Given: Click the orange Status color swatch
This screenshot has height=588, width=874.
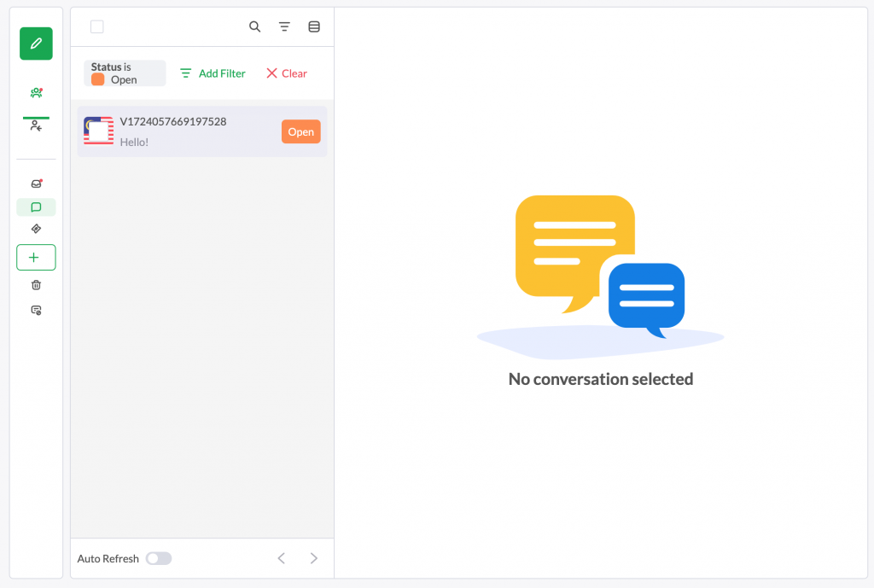Looking at the screenshot, I should click(x=96, y=80).
